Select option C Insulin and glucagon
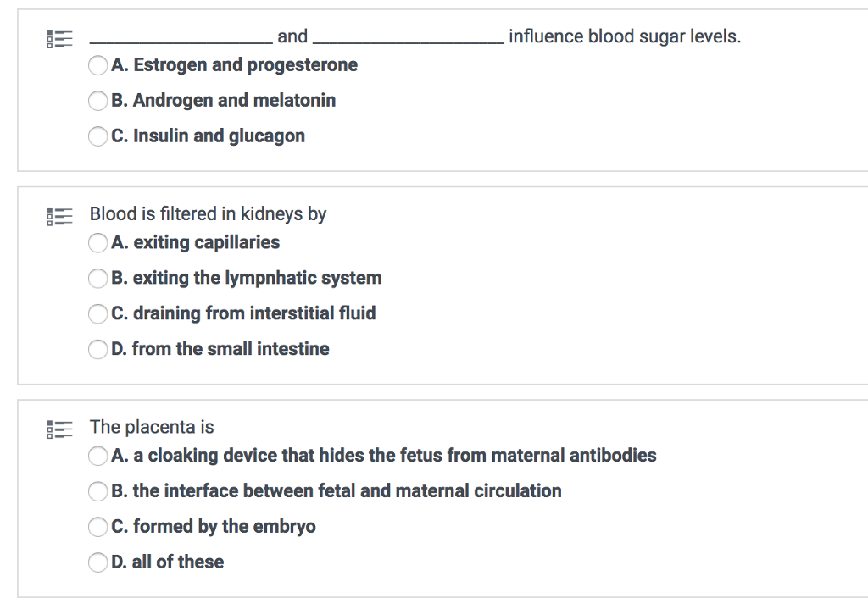The width and height of the screenshot is (868, 598). [x=97, y=136]
